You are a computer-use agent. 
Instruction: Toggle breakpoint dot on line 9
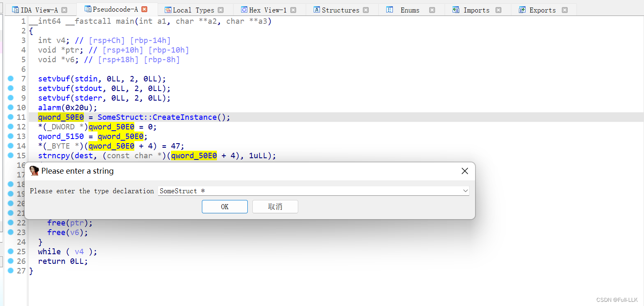[11, 98]
